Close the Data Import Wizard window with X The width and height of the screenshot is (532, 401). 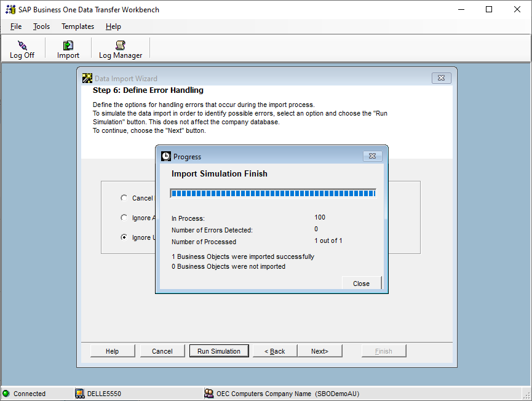tap(442, 78)
